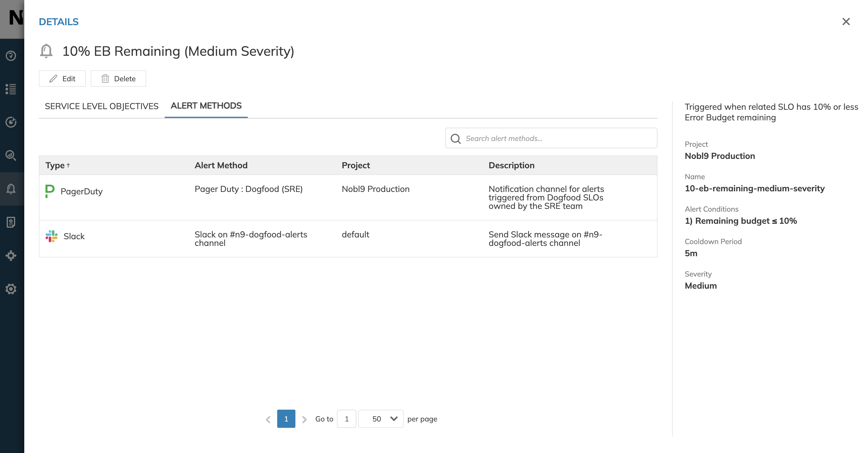Image resolution: width=868 pixels, height=453 pixels.
Task: Open Integrations via the cog icon in sidebar
Action: pyautogui.click(x=11, y=255)
